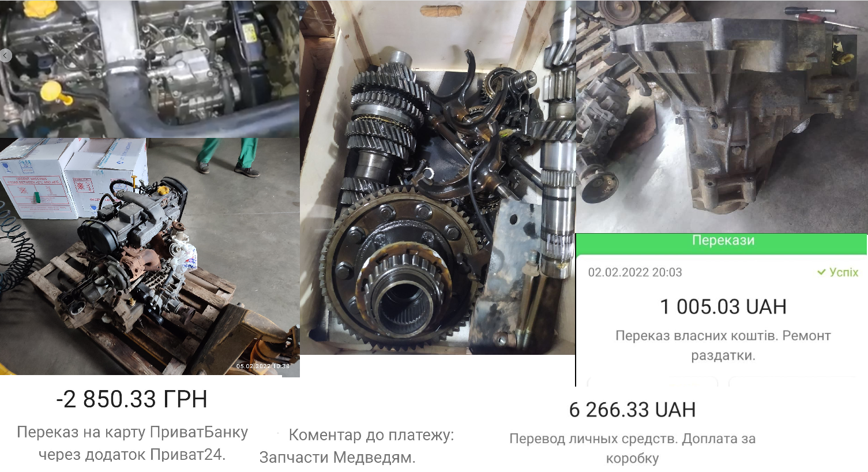The height and width of the screenshot is (472, 868).
Task: Click the 05.02.2022 date stamp on pallet photo
Action: click(250, 366)
